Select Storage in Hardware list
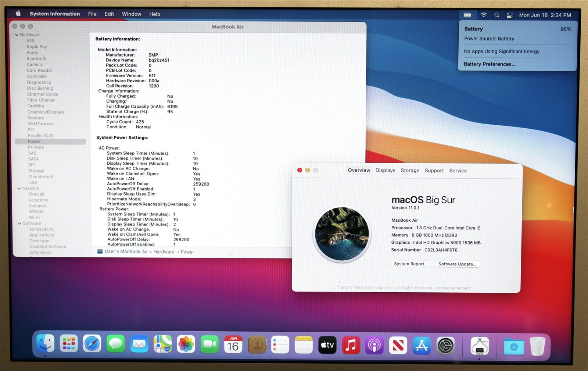Viewport: 588px width, 371px height. (36, 171)
